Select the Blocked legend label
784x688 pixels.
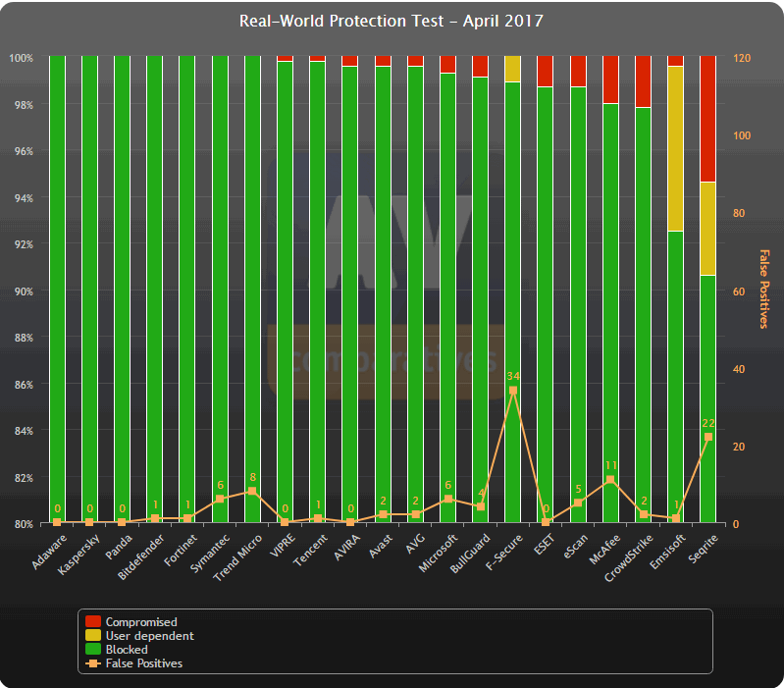coord(127,649)
